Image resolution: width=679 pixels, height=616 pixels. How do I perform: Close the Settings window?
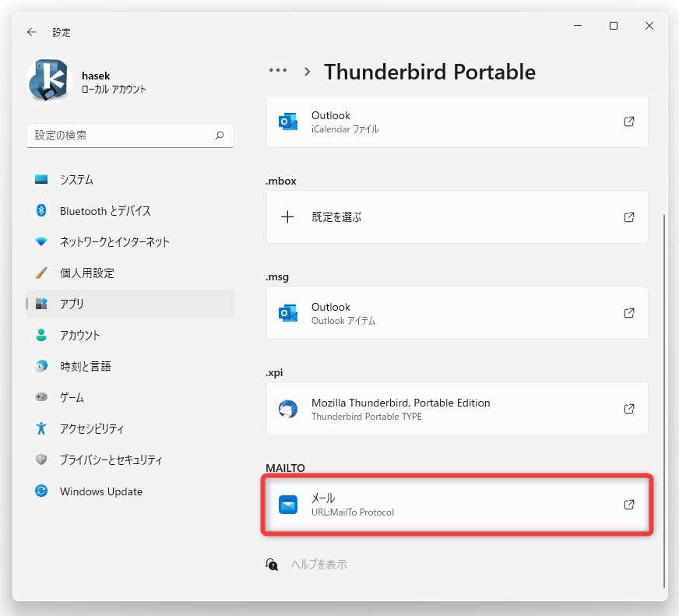(x=649, y=26)
